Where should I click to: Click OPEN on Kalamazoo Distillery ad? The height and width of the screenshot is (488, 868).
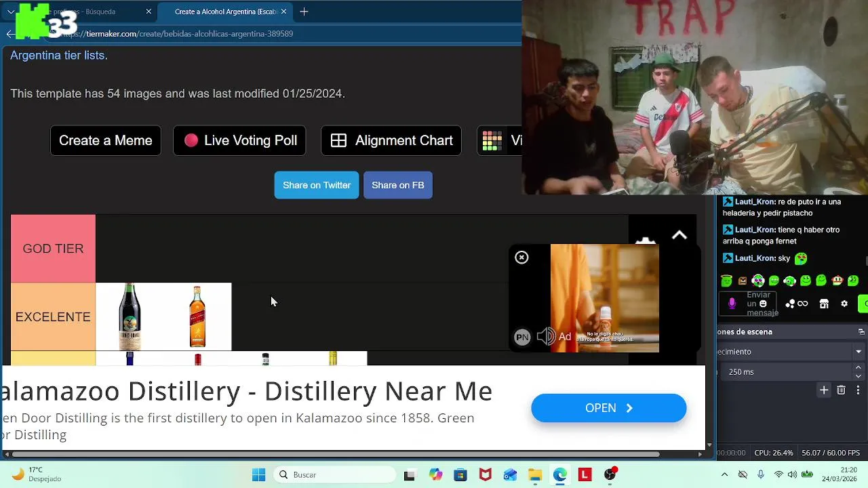(x=609, y=408)
